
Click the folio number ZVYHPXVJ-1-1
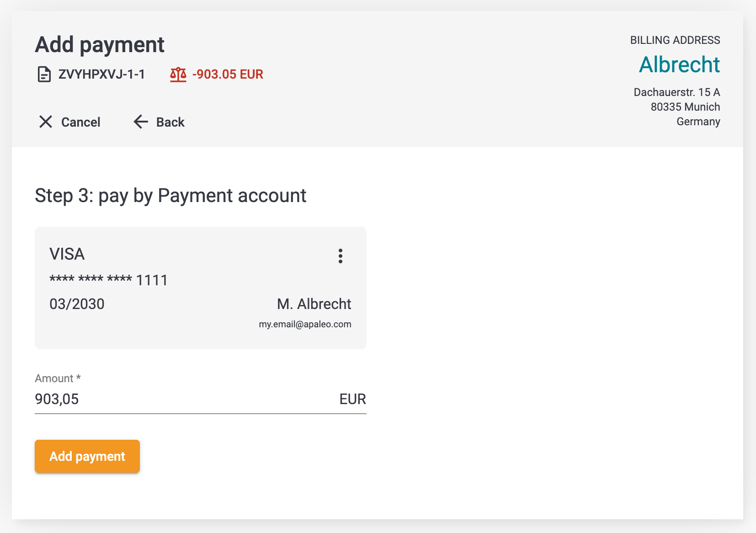click(101, 74)
